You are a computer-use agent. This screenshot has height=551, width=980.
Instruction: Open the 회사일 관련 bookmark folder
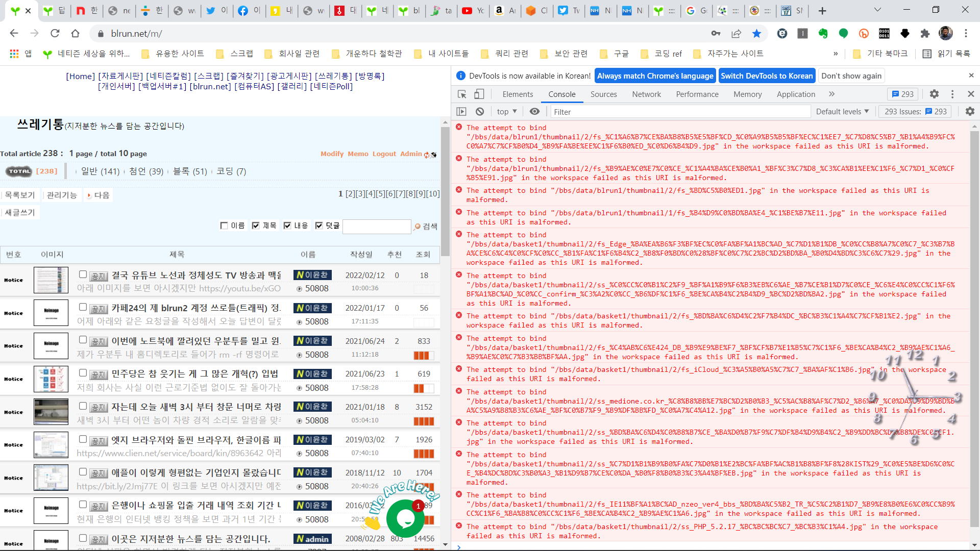292,54
